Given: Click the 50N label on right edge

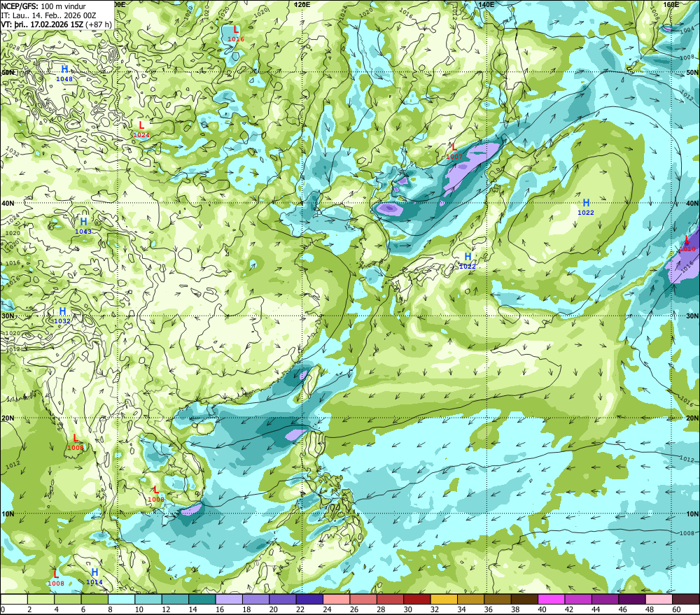Looking at the screenshot, I should (692, 72).
